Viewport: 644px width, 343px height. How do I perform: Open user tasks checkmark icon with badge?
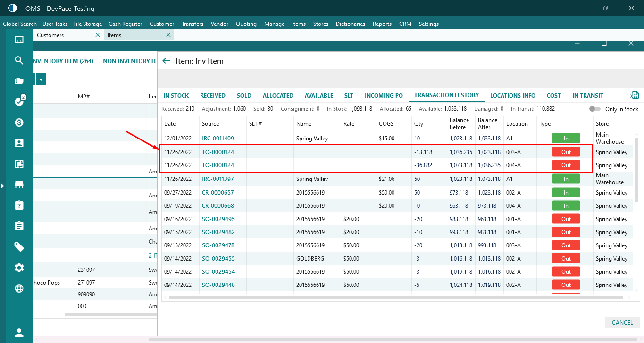(19, 101)
